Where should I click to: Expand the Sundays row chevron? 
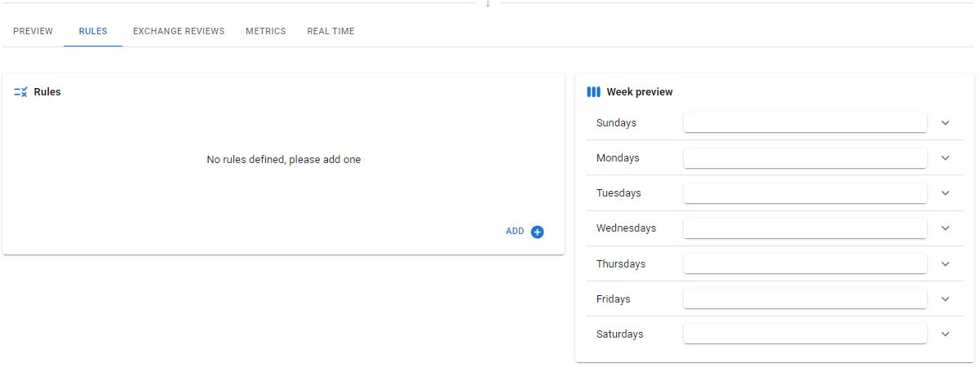[x=946, y=123]
